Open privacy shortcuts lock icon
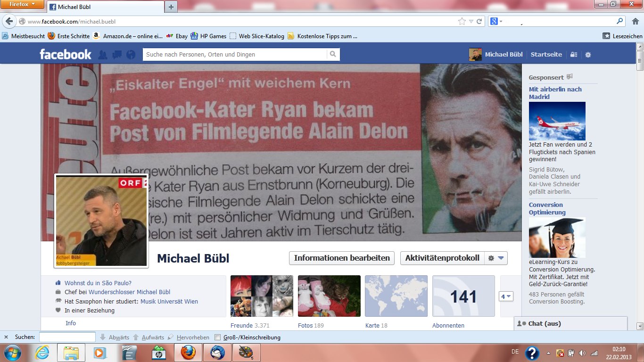Screen dimensions: 644x362 click(574, 55)
